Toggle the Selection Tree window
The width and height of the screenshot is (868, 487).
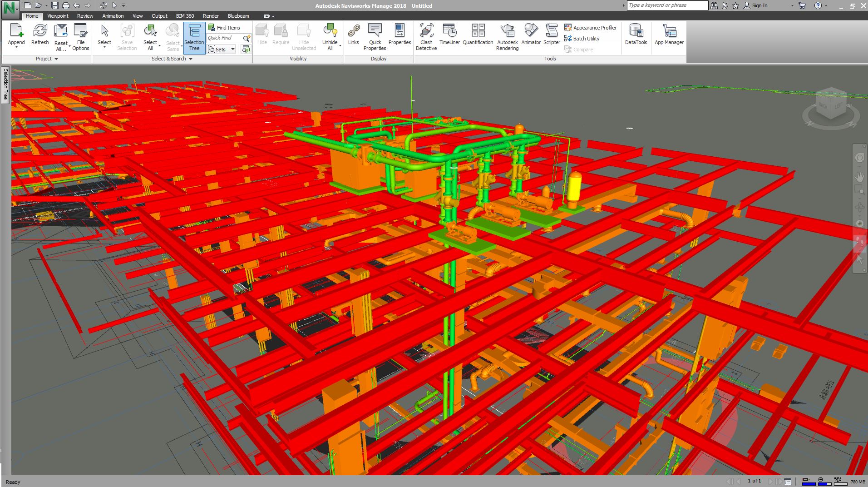[x=194, y=37]
